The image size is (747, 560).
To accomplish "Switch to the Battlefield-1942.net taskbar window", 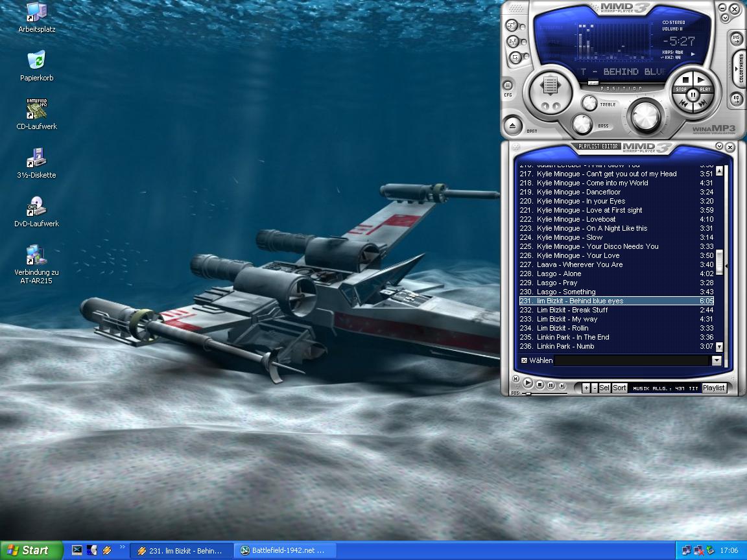I will 285,550.
